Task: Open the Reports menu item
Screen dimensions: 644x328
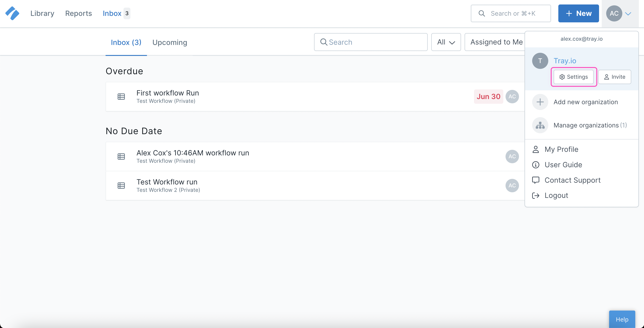Action: 79,13
